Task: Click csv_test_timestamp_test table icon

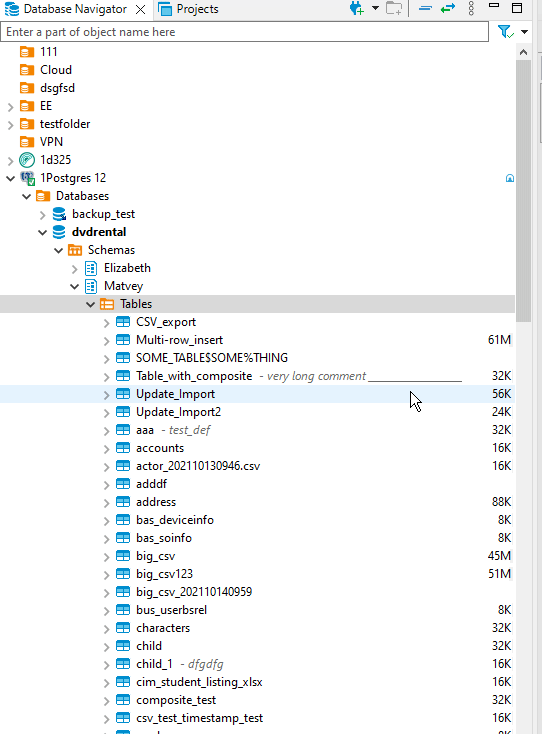Action: coord(123,718)
